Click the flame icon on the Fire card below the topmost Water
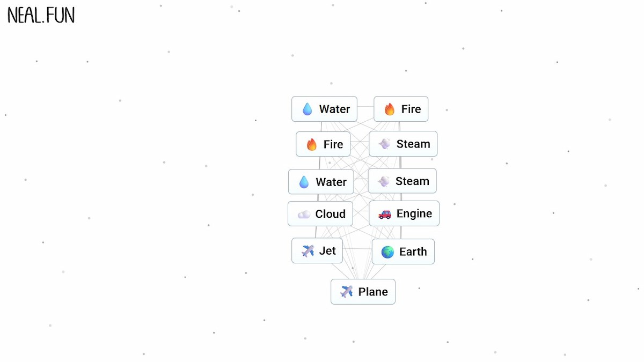 pyautogui.click(x=312, y=144)
